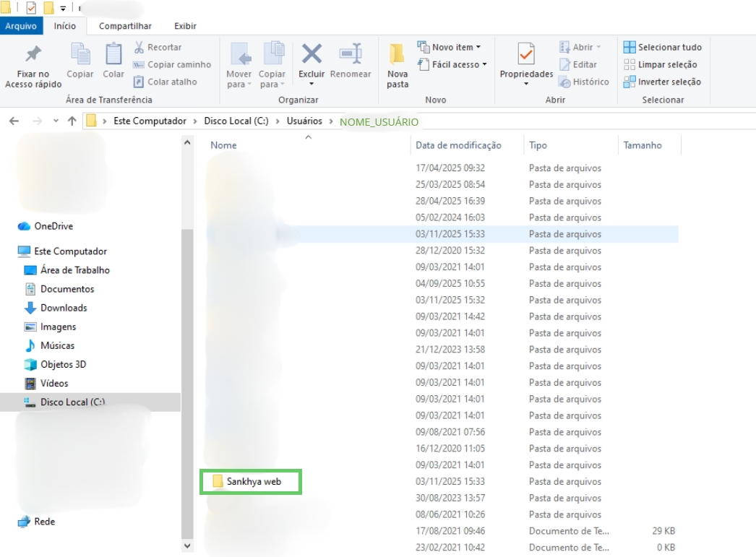The height and width of the screenshot is (557, 756).
Task: Open Músicas in sidebar
Action: pos(49,345)
